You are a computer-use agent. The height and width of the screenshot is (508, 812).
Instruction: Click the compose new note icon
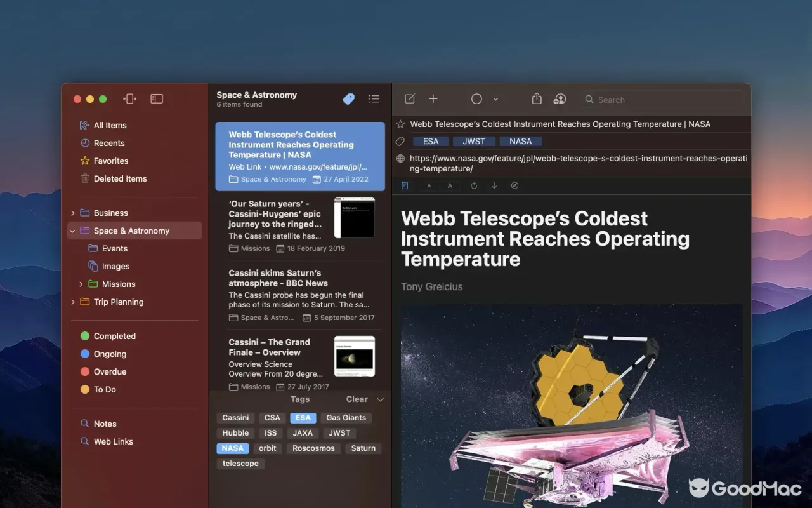click(x=410, y=98)
